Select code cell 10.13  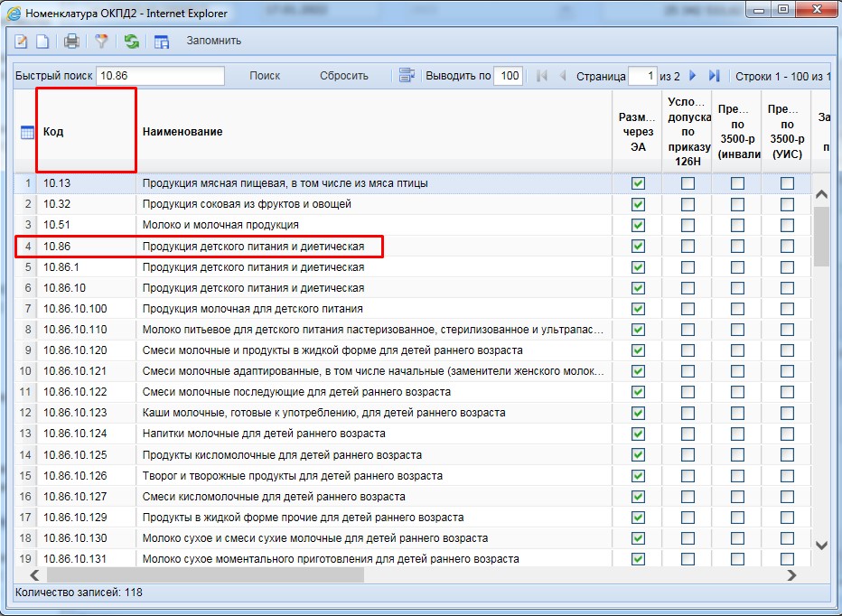[x=87, y=183]
